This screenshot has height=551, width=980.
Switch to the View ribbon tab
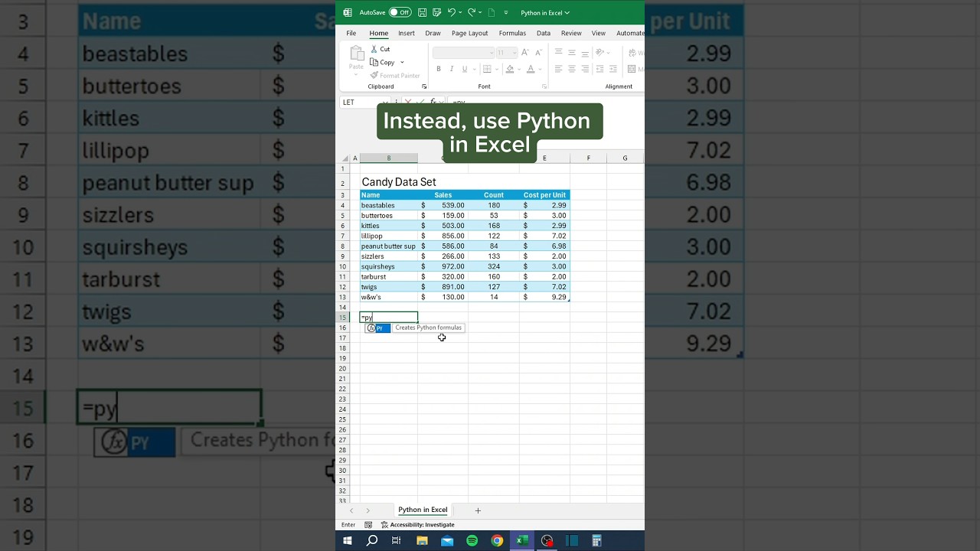(599, 33)
